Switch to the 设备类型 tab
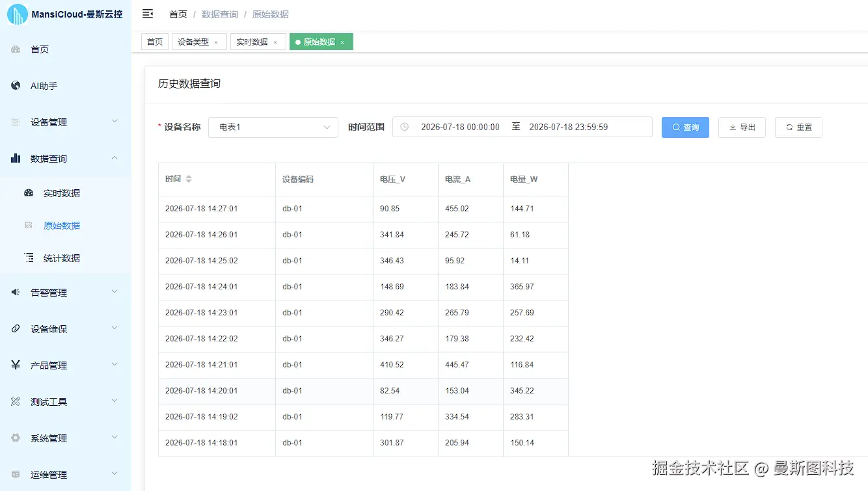 [x=199, y=42]
